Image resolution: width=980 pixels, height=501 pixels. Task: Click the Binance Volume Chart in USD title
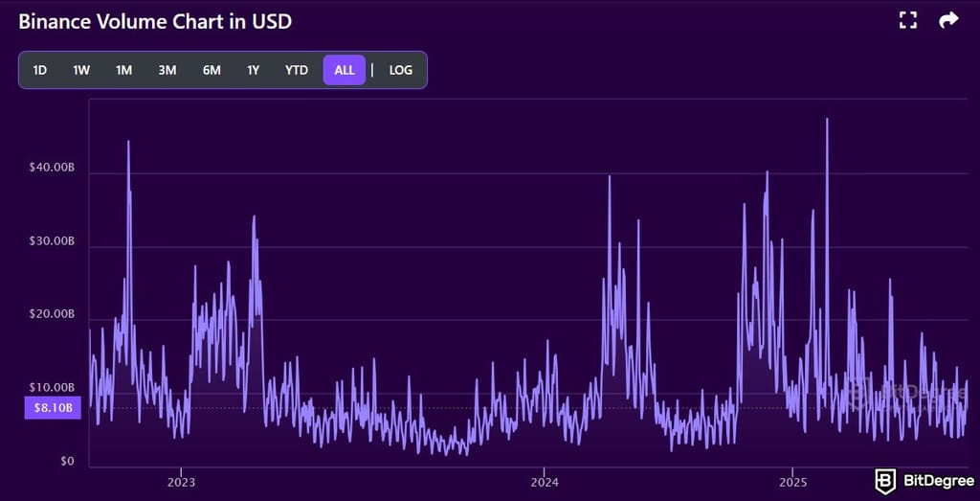tap(155, 22)
